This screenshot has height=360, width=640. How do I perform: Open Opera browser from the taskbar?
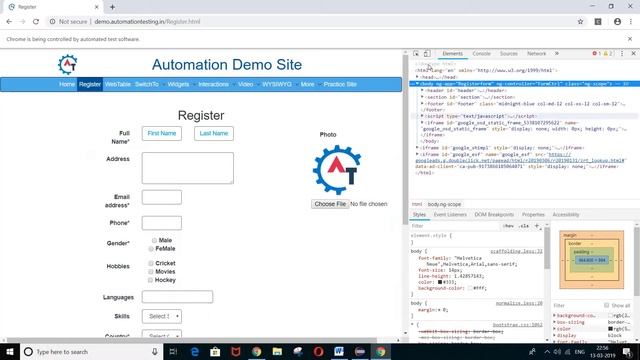(318, 351)
